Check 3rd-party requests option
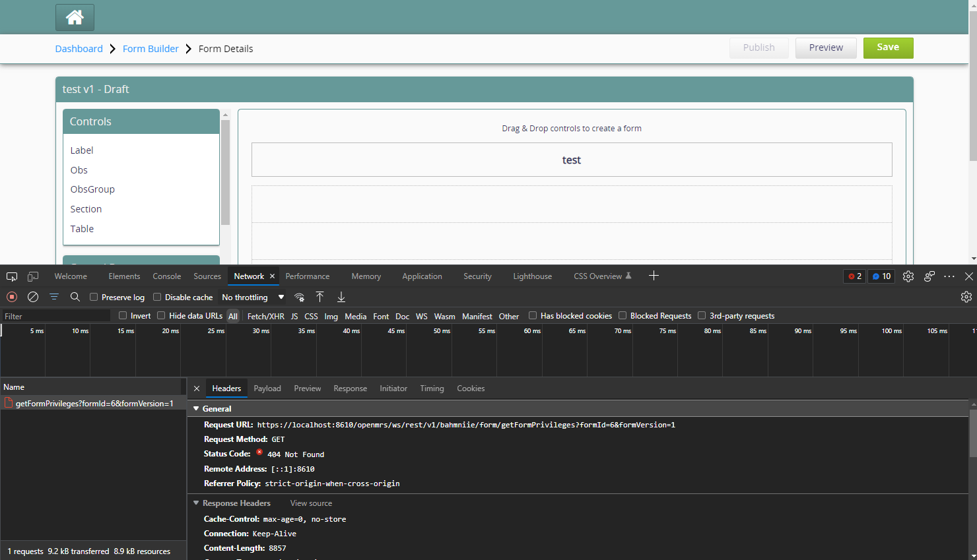This screenshot has width=977, height=560. [x=702, y=315]
